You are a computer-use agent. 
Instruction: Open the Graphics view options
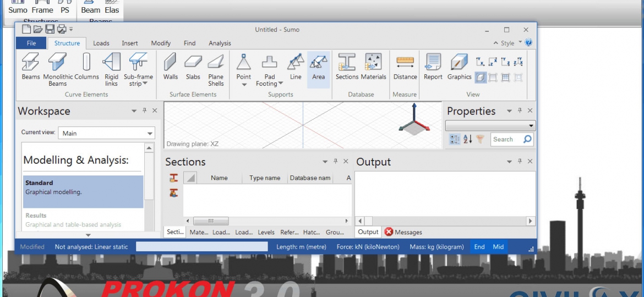point(459,67)
